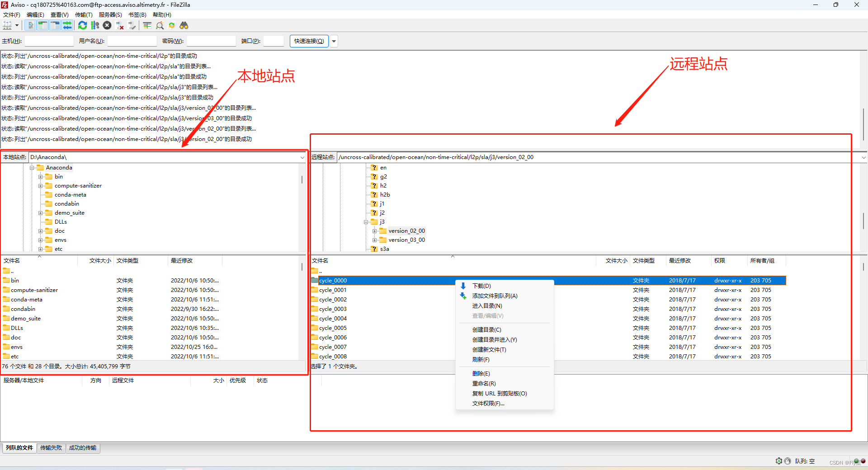Choose 文件权限(F)... from context menu
This screenshot has height=470, width=868.
pyautogui.click(x=505, y=404)
